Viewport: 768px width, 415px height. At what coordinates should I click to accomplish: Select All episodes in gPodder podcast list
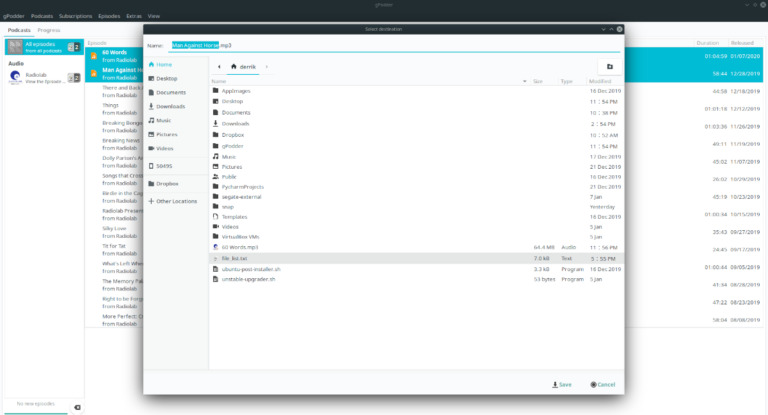tap(44, 47)
